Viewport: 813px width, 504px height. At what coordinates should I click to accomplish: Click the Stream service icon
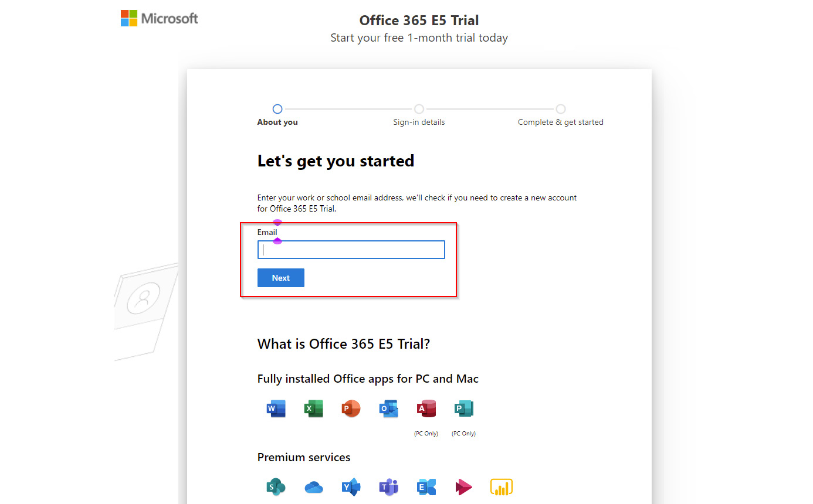pyautogui.click(x=463, y=486)
